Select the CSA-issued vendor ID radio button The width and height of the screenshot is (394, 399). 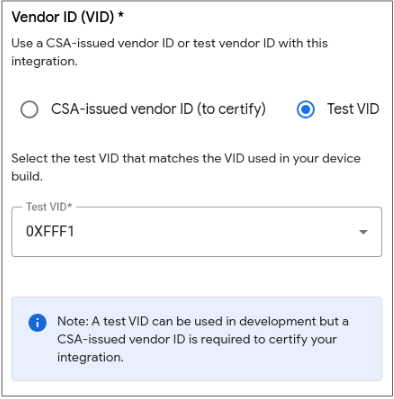pyautogui.click(x=29, y=109)
